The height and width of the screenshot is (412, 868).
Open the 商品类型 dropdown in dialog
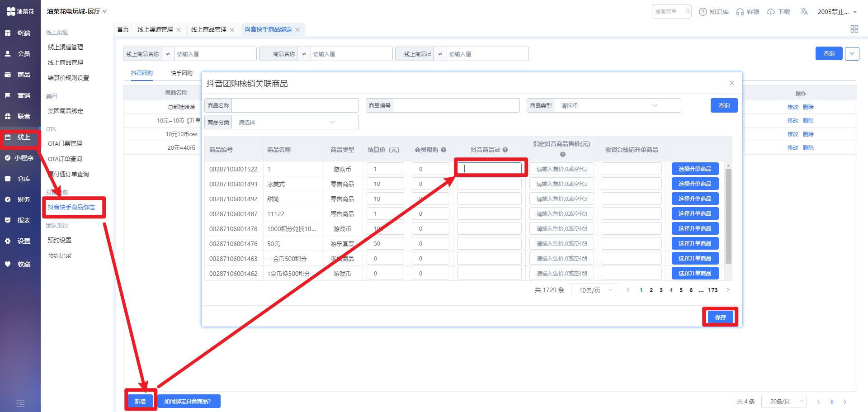pyautogui.click(x=617, y=105)
